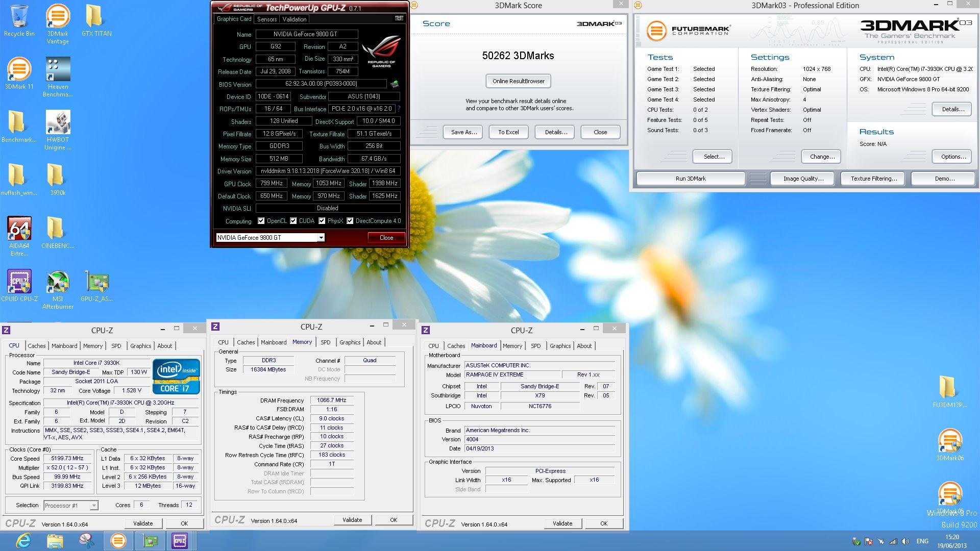Open the GTX TITAN folder icon

click(96, 20)
